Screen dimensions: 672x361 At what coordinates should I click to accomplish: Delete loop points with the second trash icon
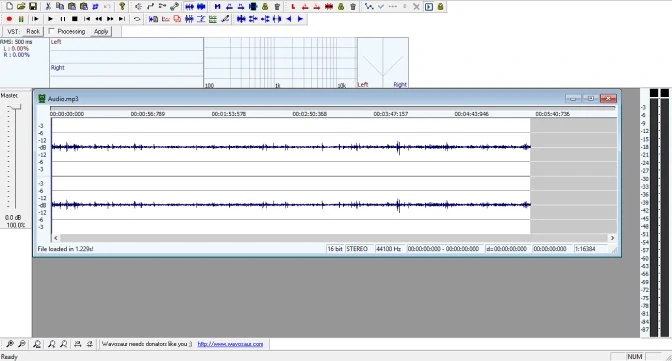(353, 6)
